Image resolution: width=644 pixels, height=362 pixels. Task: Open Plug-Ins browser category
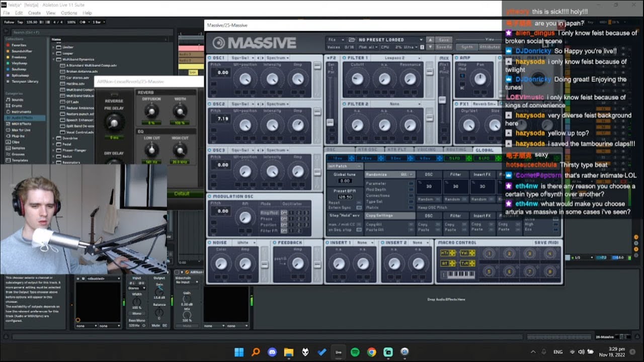pos(18,136)
